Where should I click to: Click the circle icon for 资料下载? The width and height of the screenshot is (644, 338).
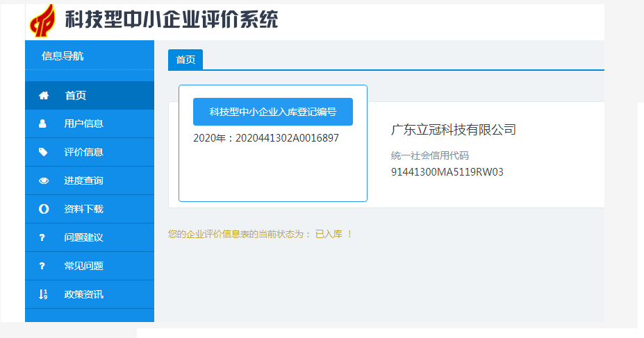point(44,209)
